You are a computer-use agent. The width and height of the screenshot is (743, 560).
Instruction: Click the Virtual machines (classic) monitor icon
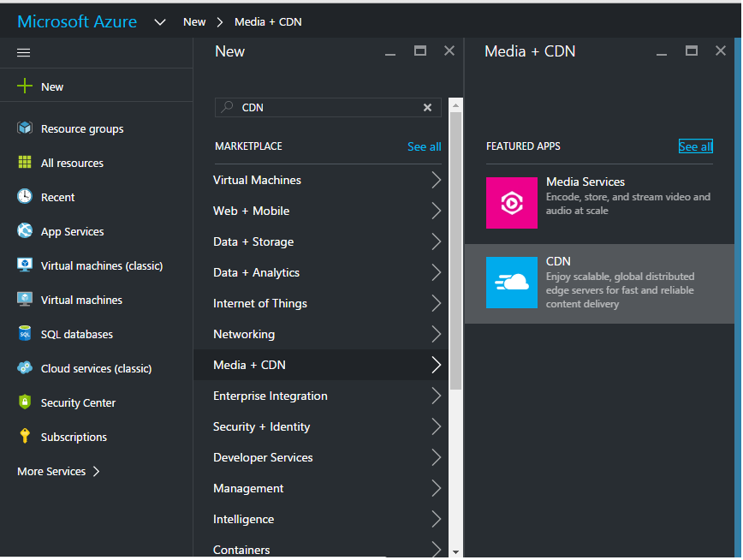click(x=25, y=265)
